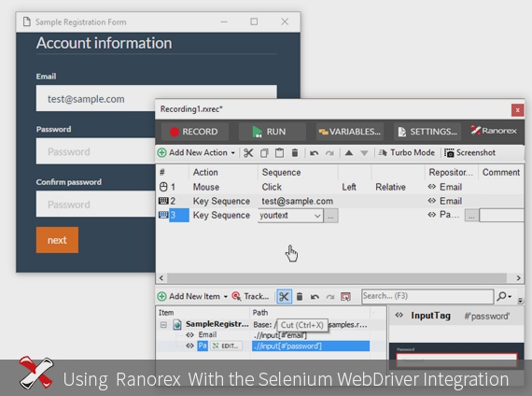Viewport: 532px width, 396px height.
Task: Click the repository Search (F3) field
Action: (427, 296)
